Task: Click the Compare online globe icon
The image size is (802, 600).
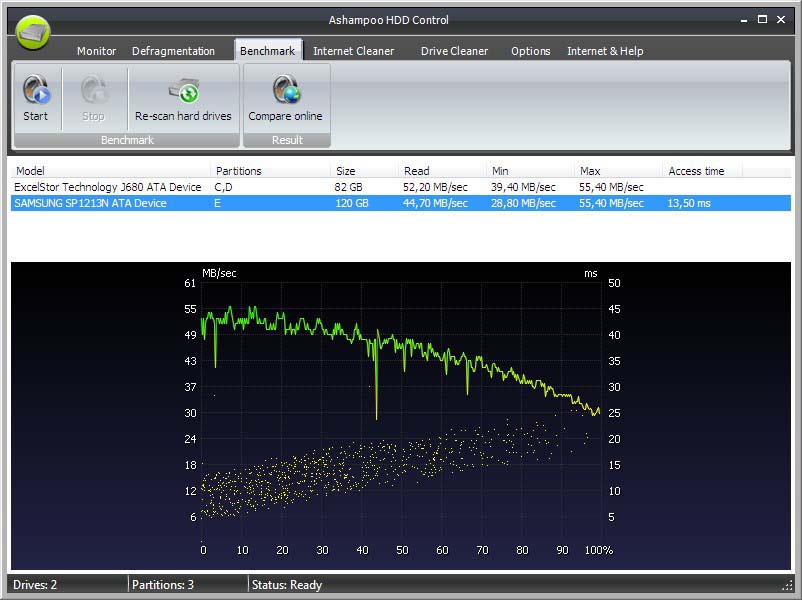Action: click(286, 90)
